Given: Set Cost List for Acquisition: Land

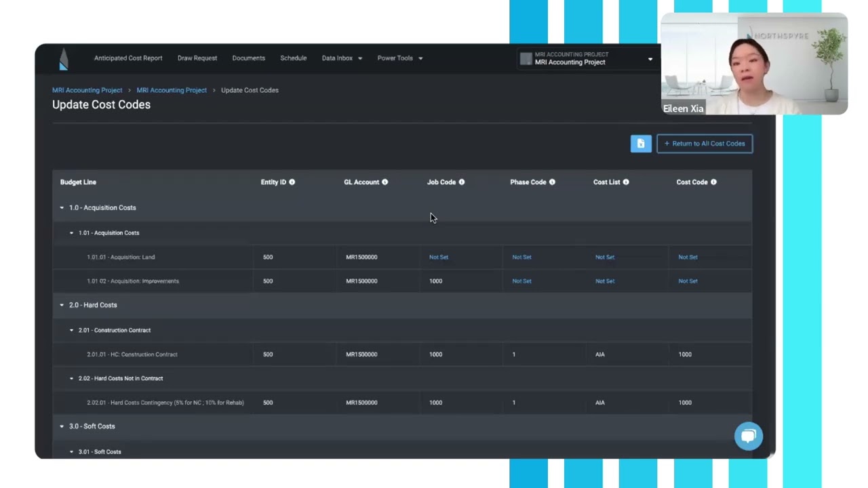Looking at the screenshot, I should click(605, 258).
